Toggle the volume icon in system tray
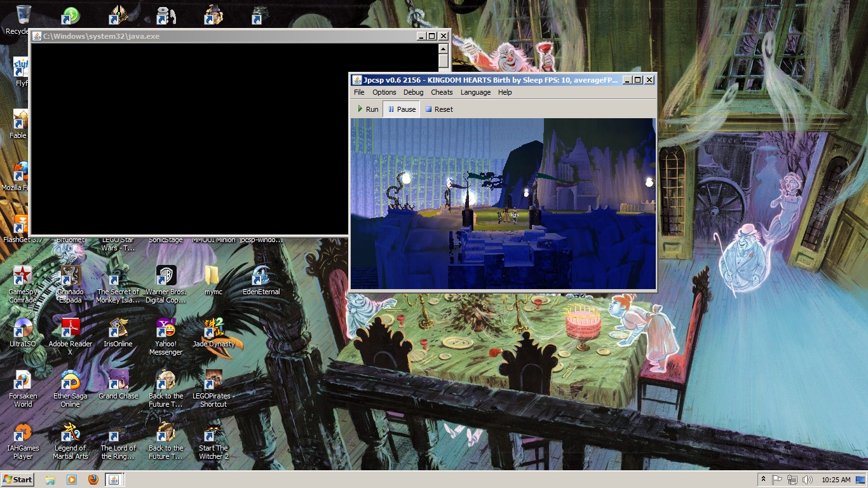 click(807, 480)
